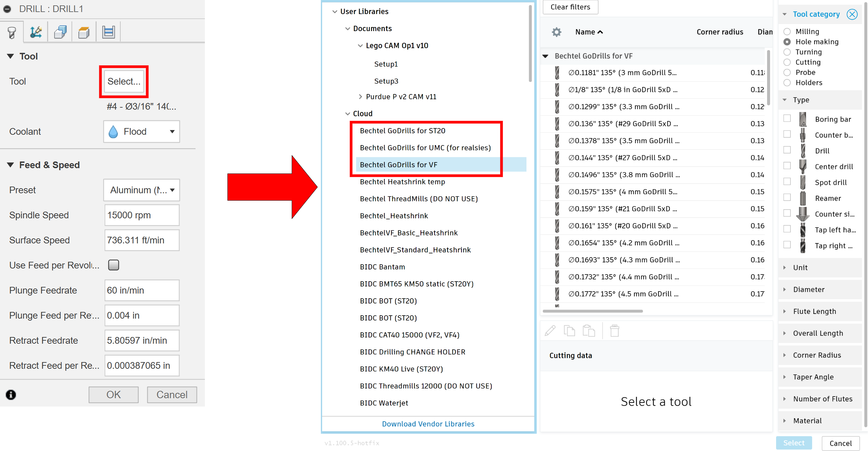Open the Heights tab icon

pyautogui.click(x=60, y=32)
